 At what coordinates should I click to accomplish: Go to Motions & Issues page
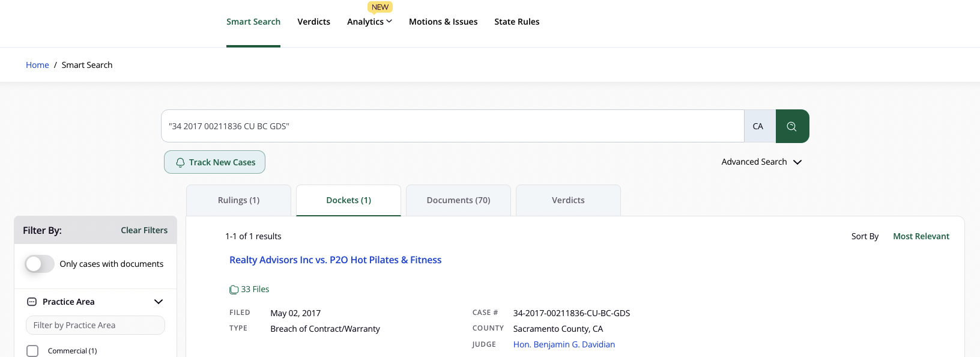443,22
